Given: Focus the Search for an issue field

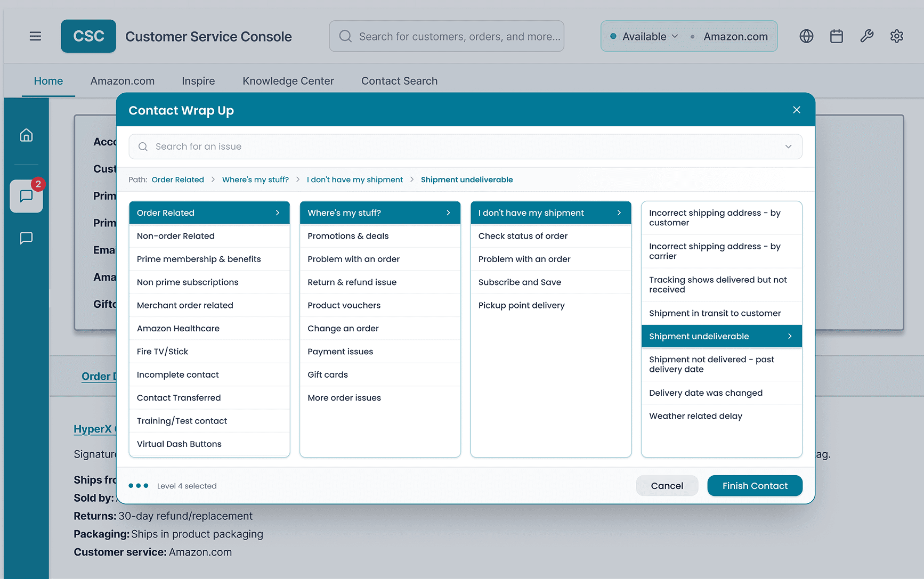Looking at the screenshot, I should pyautogui.click(x=465, y=146).
